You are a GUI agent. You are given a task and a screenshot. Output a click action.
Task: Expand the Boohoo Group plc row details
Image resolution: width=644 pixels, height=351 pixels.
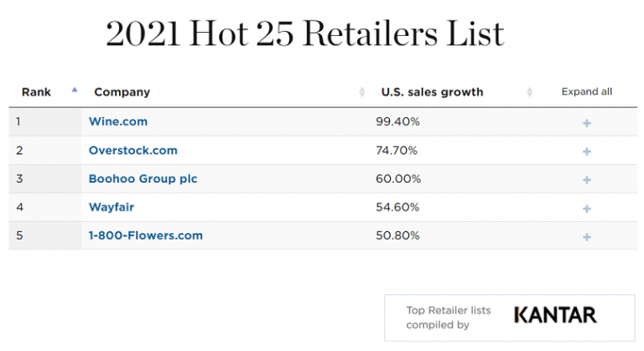586,180
